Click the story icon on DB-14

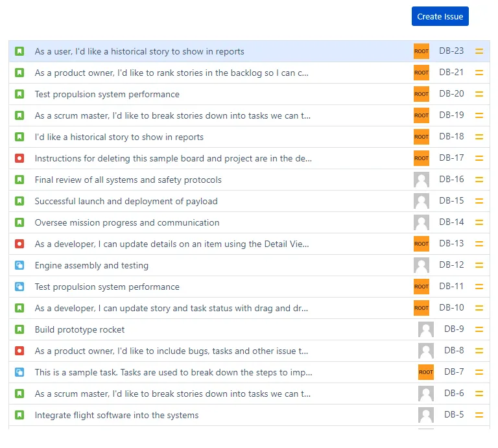19,222
